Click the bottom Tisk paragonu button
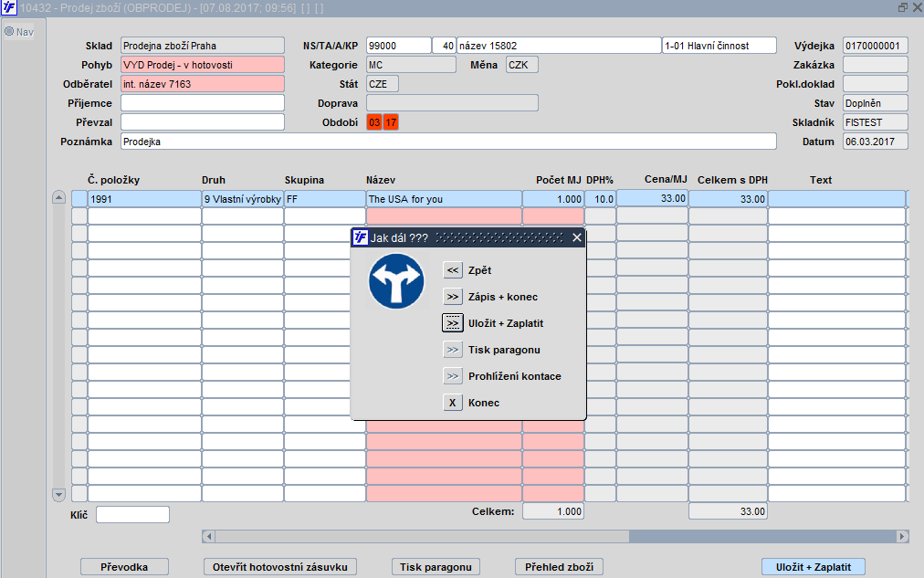Viewport: 924px width, 578px height. 436,567
